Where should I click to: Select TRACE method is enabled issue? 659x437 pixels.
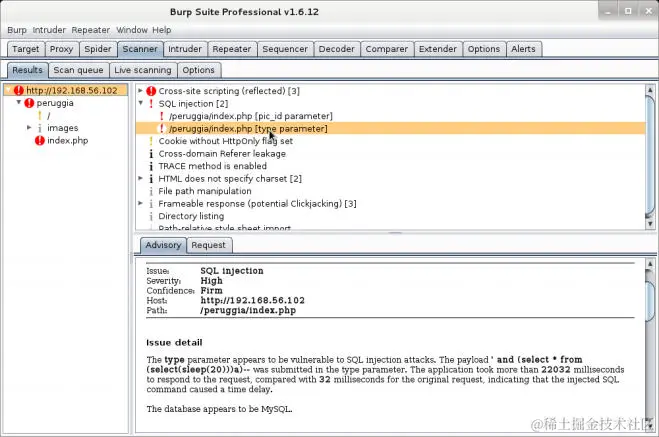pos(212,166)
